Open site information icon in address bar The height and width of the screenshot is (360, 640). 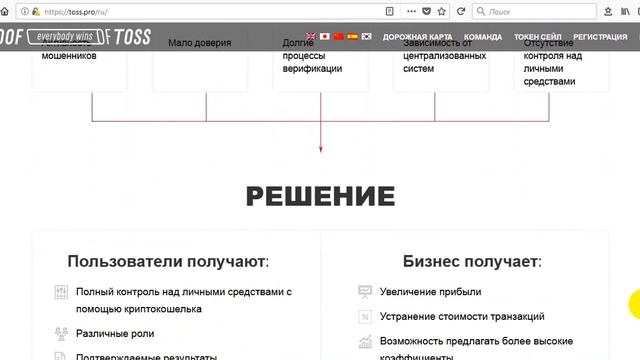[25, 11]
